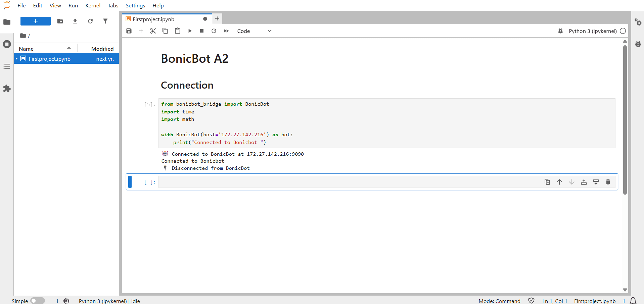644x304 pixels.
Task: Open the Kernel menu
Action: [x=93, y=5]
